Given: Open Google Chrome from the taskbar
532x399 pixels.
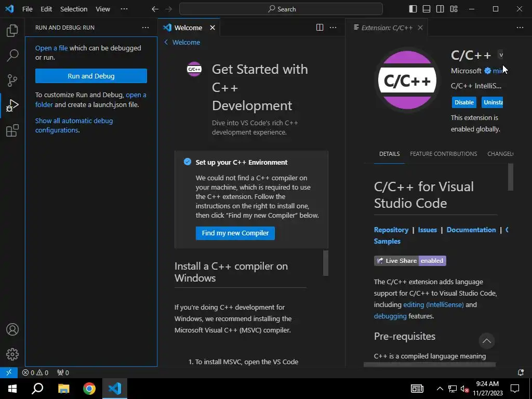Looking at the screenshot, I should coord(89,389).
